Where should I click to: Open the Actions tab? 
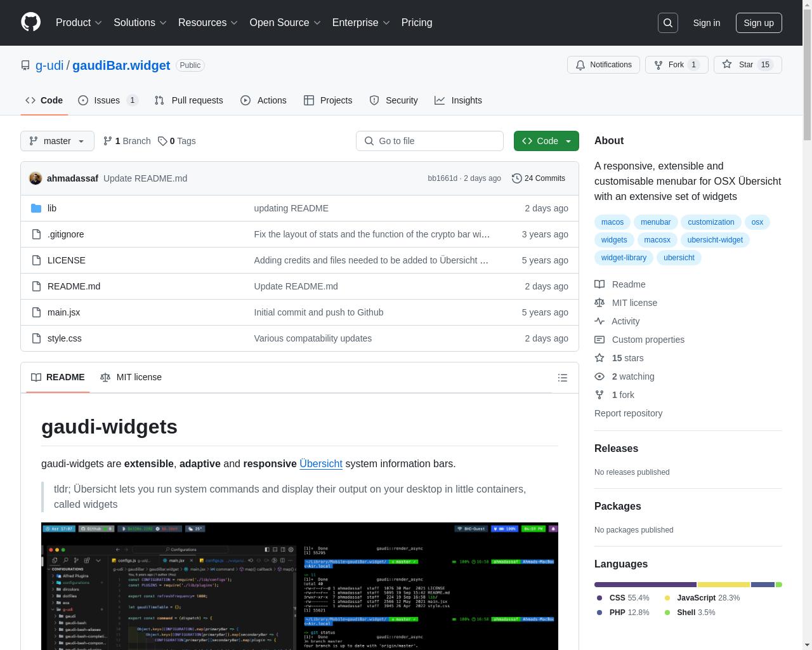pyautogui.click(x=263, y=100)
